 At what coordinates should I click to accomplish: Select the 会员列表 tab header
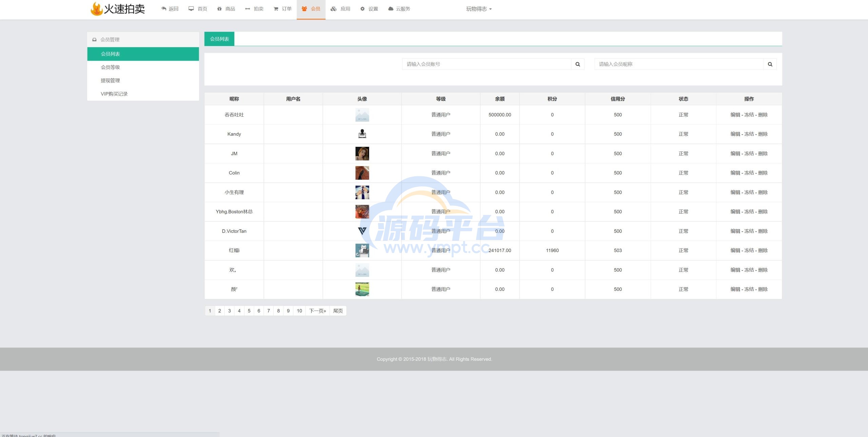pyautogui.click(x=219, y=39)
